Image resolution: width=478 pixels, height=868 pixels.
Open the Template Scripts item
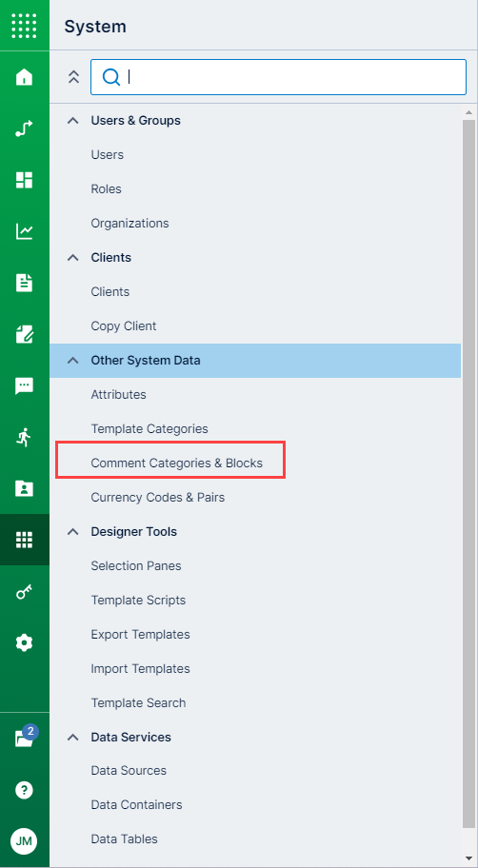(138, 600)
